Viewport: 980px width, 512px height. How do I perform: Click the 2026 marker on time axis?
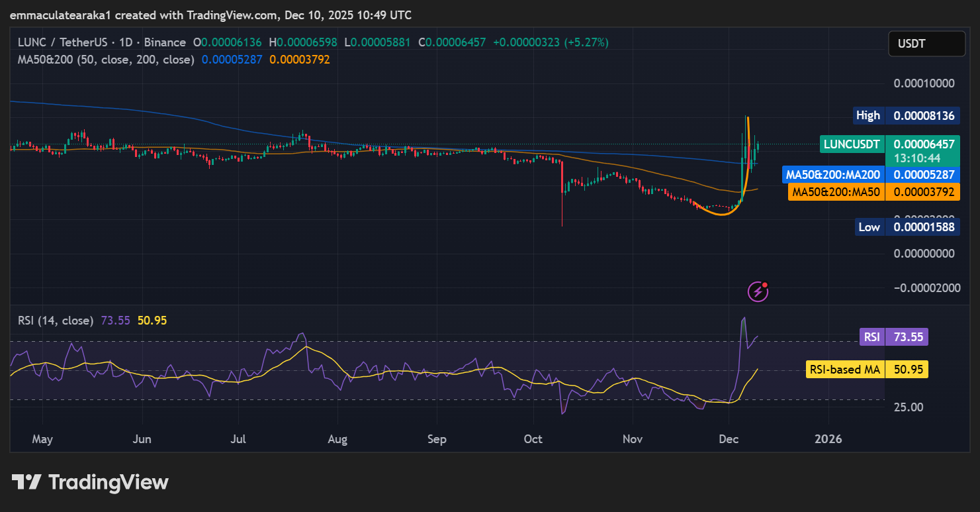point(828,439)
